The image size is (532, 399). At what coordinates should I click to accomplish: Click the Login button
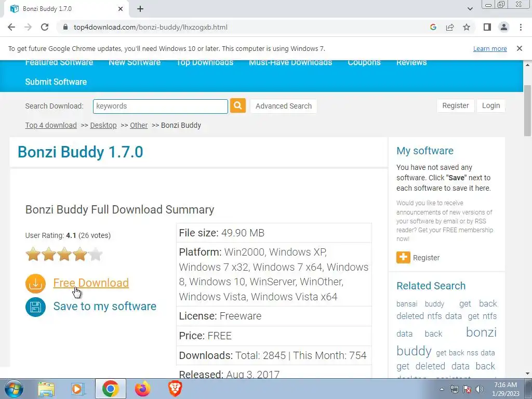(490, 105)
